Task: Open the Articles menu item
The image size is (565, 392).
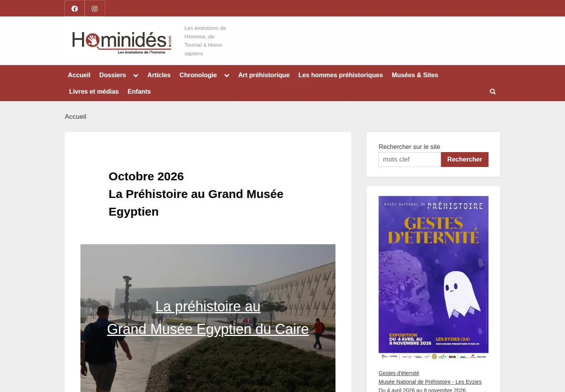Action: point(159,75)
